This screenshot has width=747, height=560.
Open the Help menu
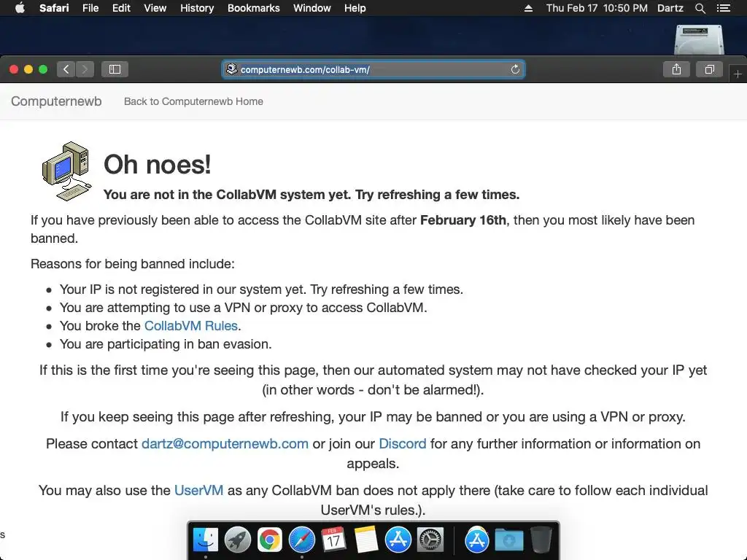click(x=355, y=8)
